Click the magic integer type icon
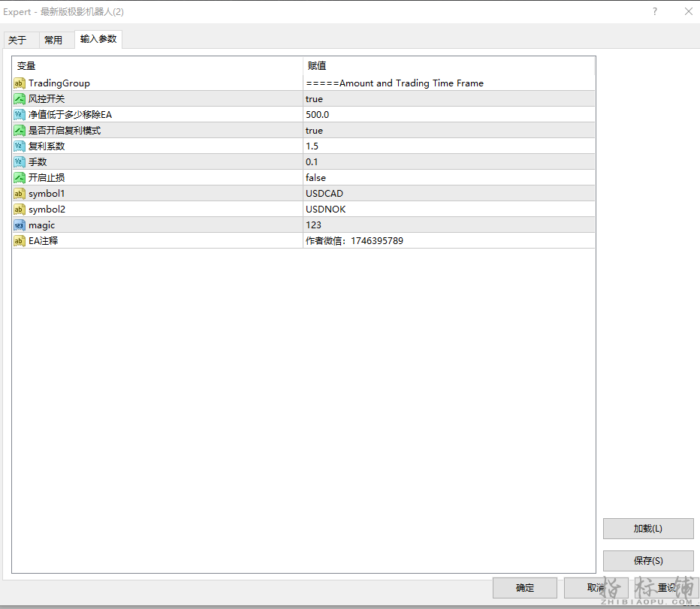 coord(20,225)
